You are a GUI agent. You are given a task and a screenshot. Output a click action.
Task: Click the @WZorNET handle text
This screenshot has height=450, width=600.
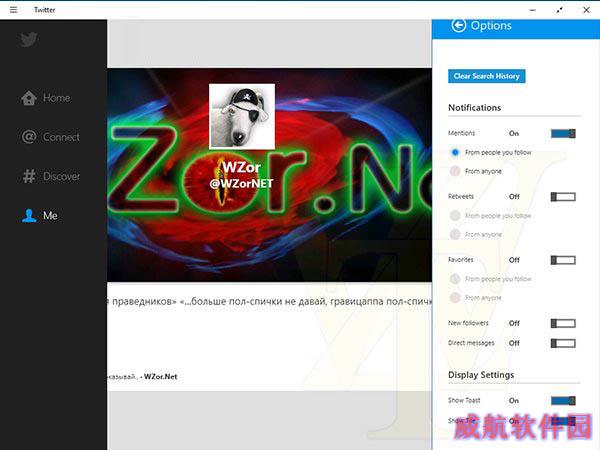241,184
